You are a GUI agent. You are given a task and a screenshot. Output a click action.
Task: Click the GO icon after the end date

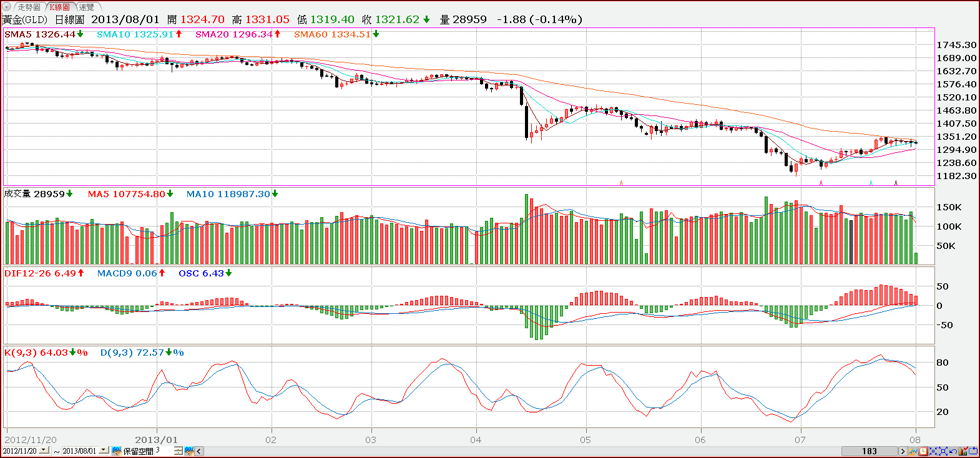[117, 451]
